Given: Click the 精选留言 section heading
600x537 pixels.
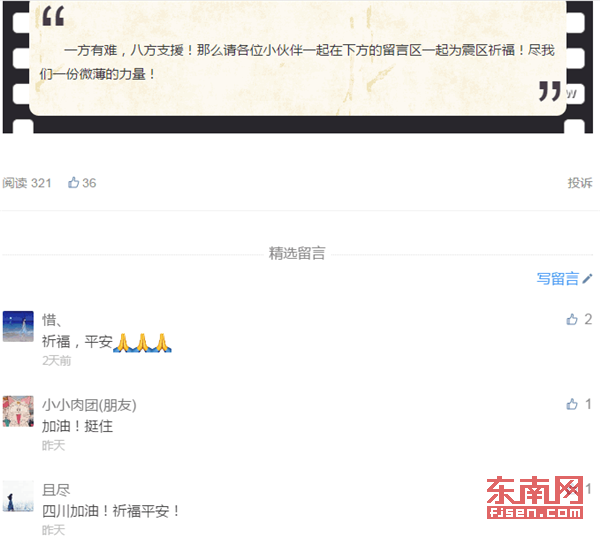Looking at the screenshot, I should [x=297, y=253].
